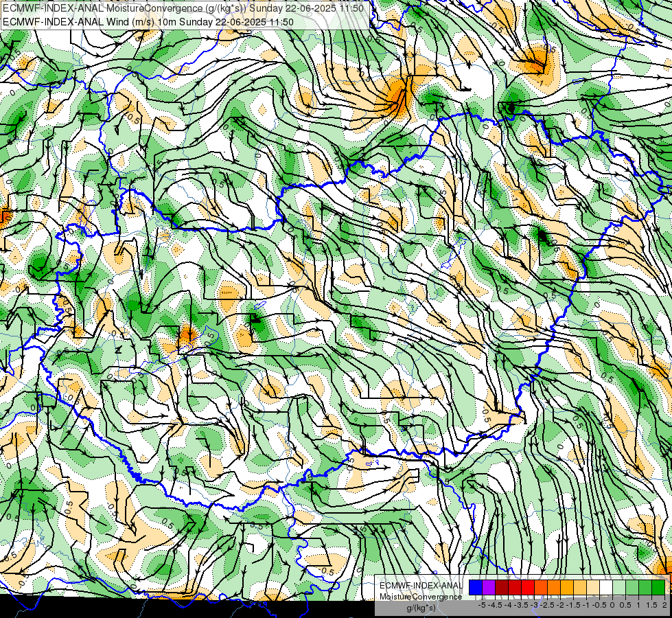Click the -1.5 tick label in legend
This screenshot has height=618, width=672.
tap(573, 605)
